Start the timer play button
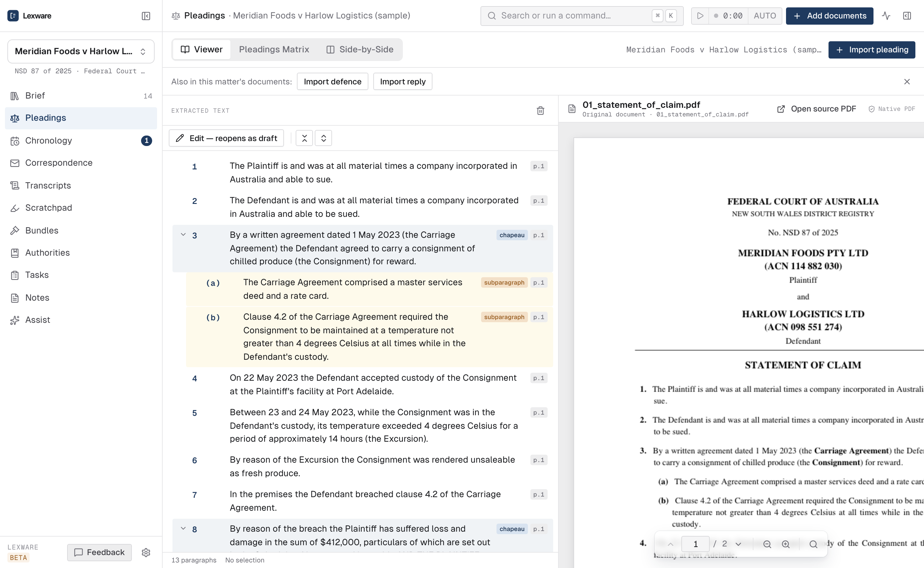 (x=700, y=16)
